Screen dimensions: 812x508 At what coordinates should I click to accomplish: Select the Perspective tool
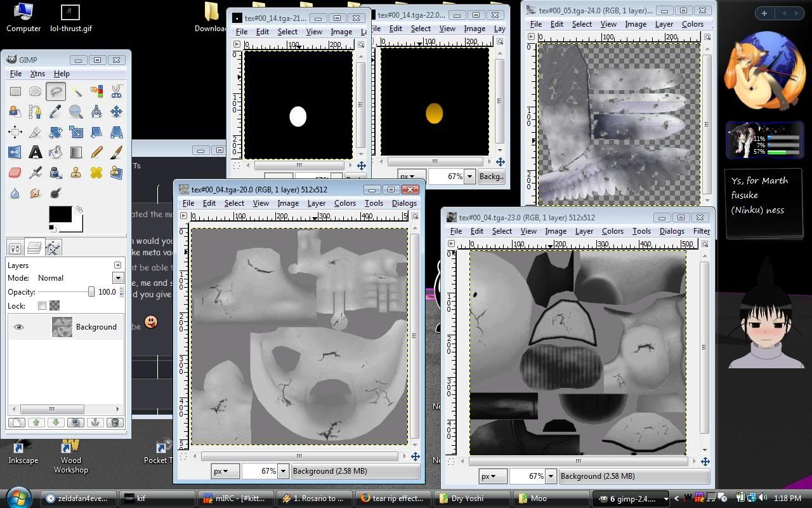[116, 132]
